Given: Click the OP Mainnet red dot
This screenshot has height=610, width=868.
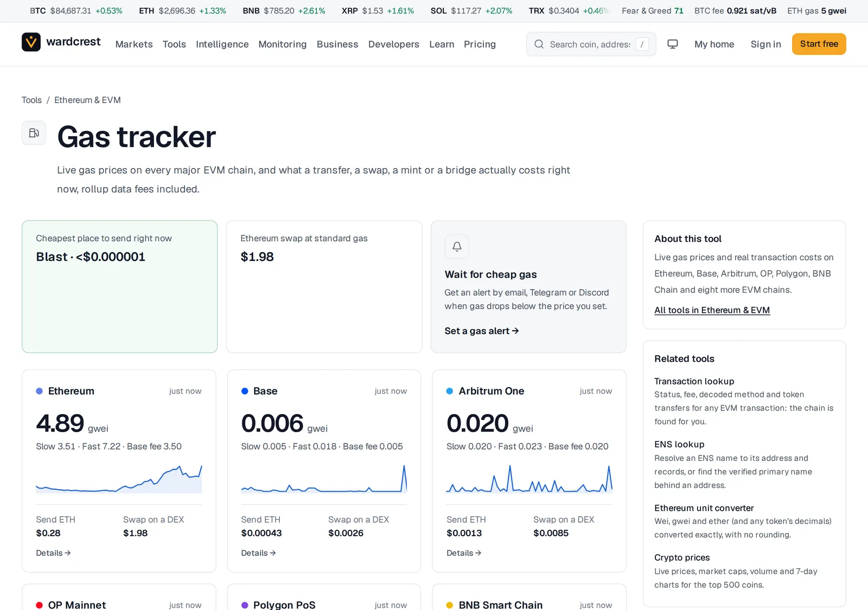Looking at the screenshot, I should (x=39, y=605).
